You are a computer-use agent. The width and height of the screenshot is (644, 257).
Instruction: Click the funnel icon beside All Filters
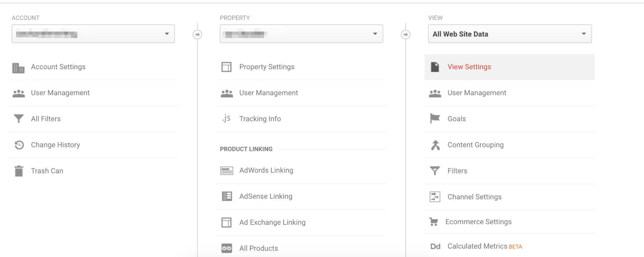click(x=19, y=119)
